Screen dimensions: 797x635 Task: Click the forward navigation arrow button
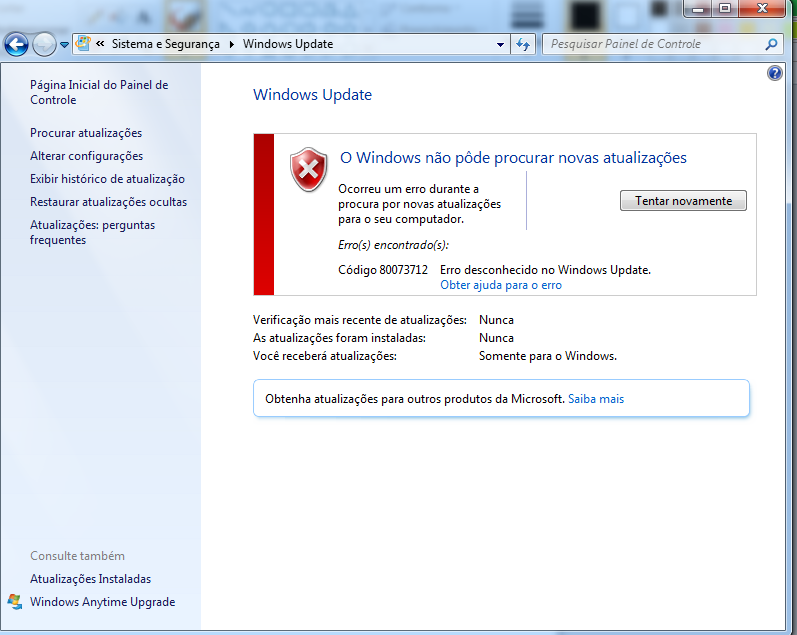click(44, 45)
